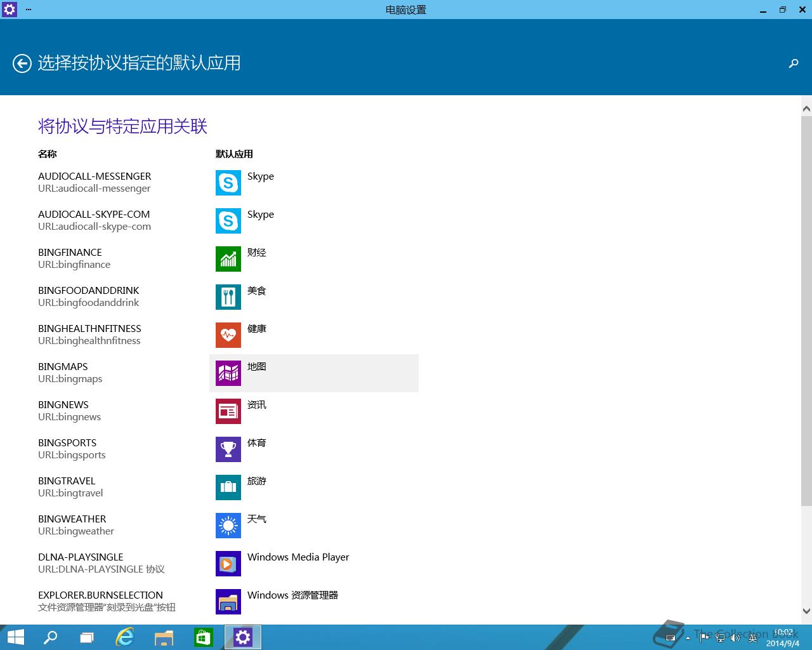Click the vertical scrollbar thumb

(x=806, y=310)
